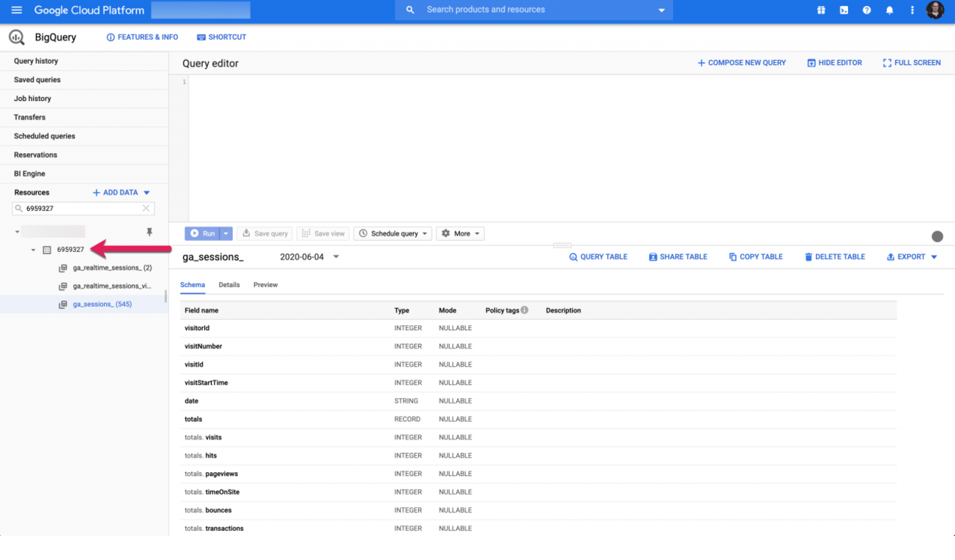The height and width of the screenshot is (560, 955).
Task: Switch editor to FULL SCREEN
Action: (912, 63)
